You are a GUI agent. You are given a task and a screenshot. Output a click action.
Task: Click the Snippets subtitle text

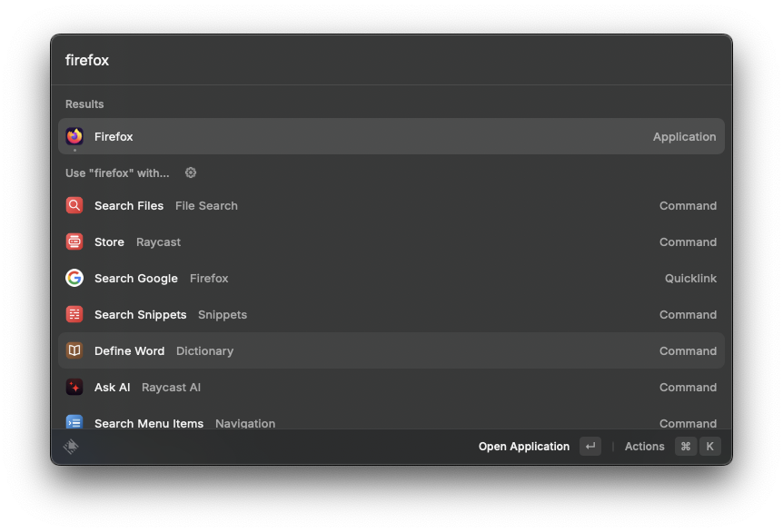coord(223,315)
